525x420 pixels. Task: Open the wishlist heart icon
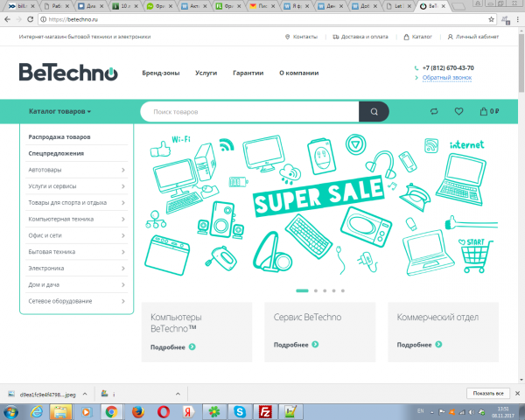458,111
